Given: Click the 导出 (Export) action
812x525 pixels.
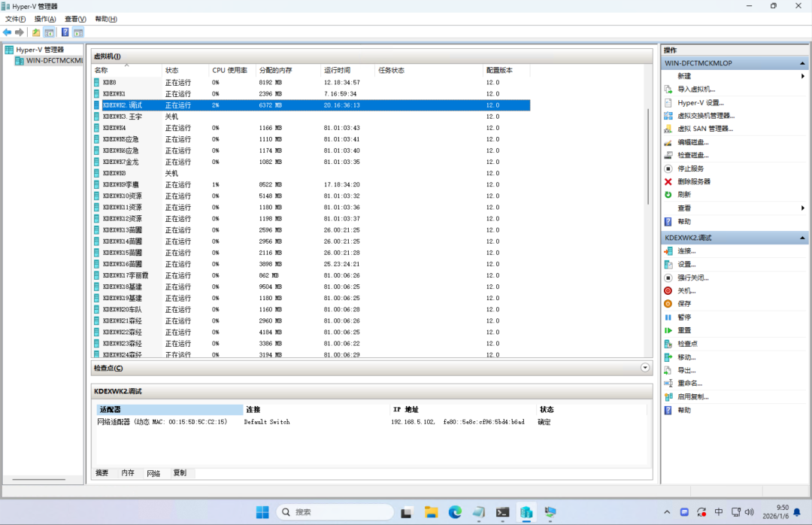Looking at the screenshot, I should 686,371.
